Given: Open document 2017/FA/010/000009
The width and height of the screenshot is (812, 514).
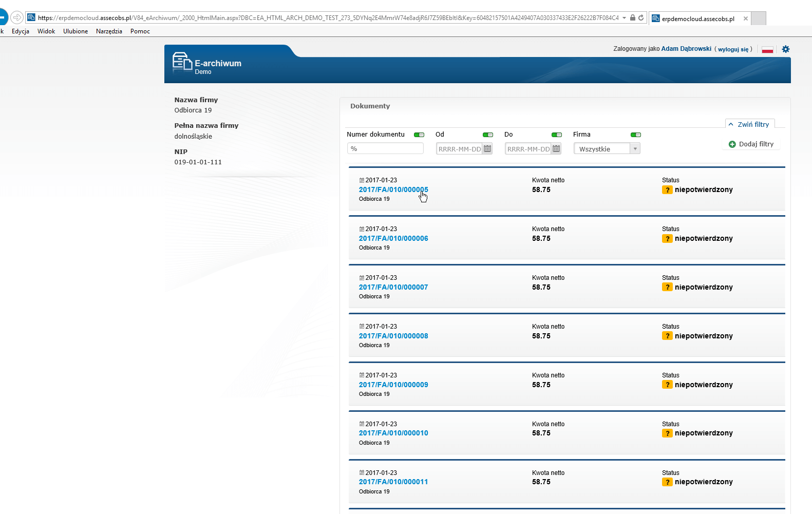Looking at the screenshot, I should (393, 385).
